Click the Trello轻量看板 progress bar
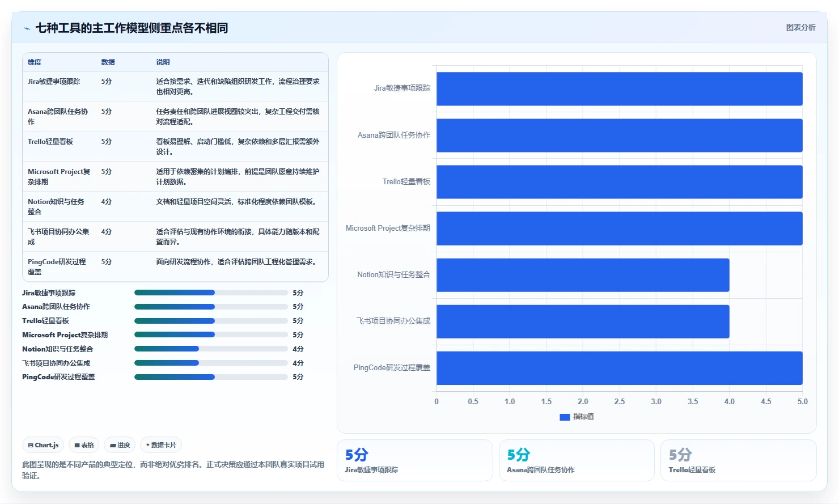The height and width of the screenshot is (504, 839). pos(211,320)
